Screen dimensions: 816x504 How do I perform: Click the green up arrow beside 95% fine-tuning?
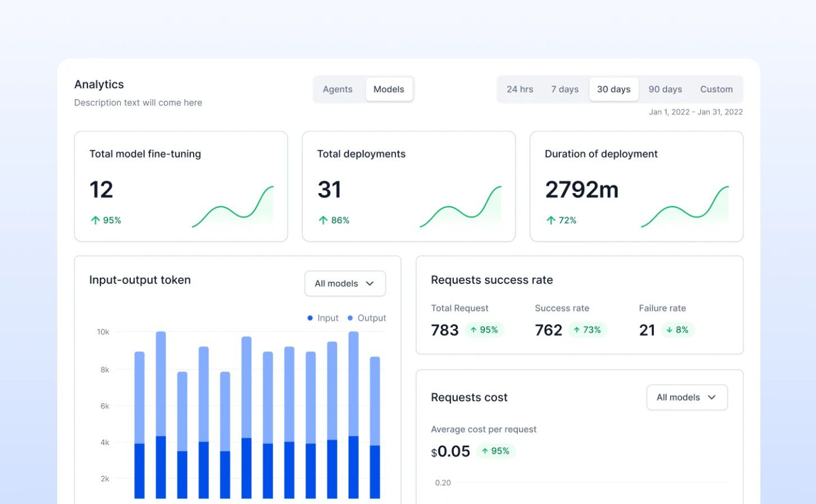point(95,221)
